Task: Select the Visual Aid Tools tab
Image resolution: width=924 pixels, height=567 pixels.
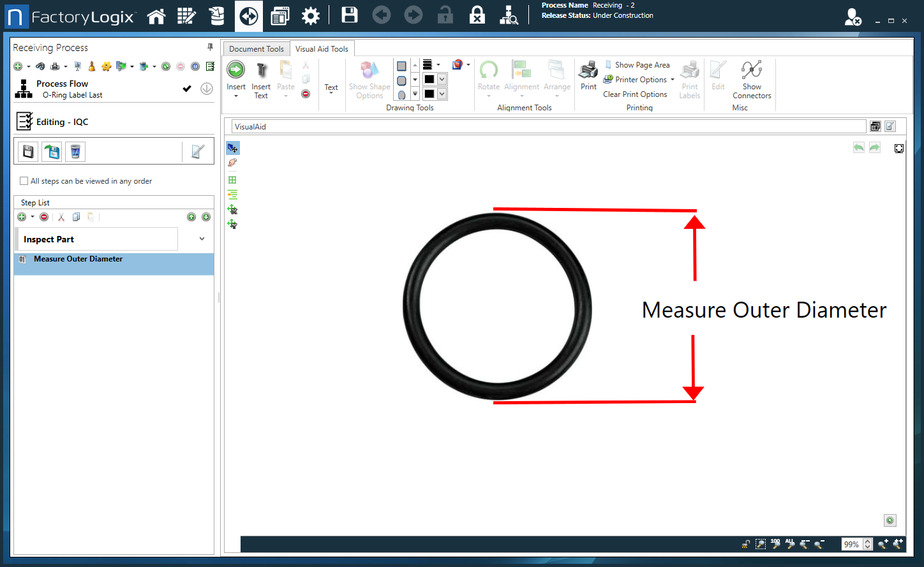Action: pos(322,48)
